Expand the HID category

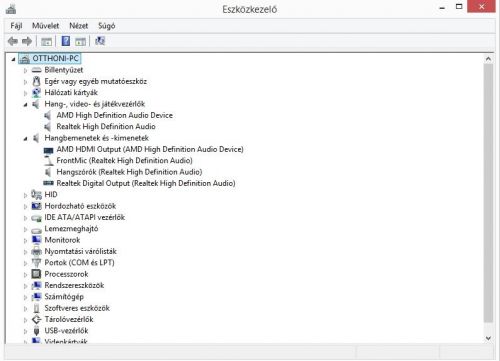[25, 195]
